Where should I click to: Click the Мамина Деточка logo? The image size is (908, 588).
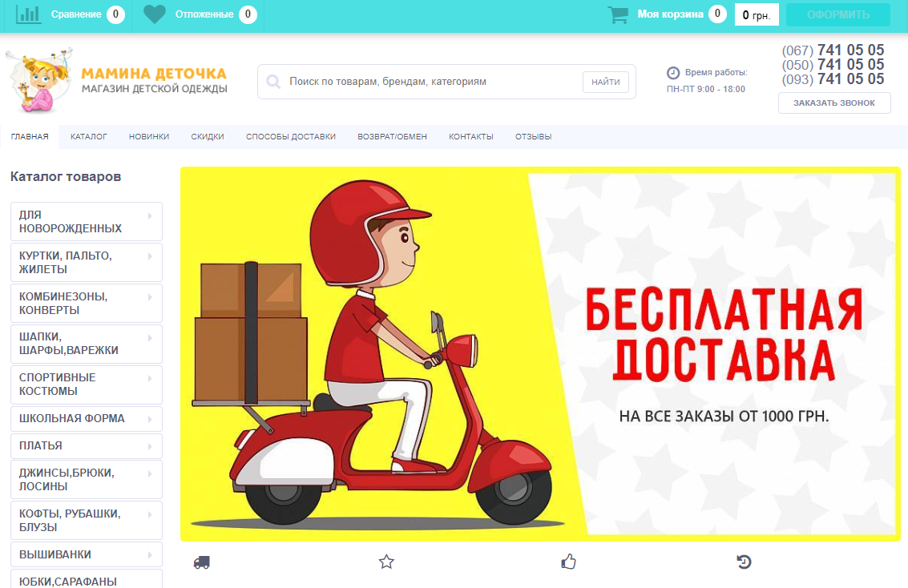[x=117, y=80]
